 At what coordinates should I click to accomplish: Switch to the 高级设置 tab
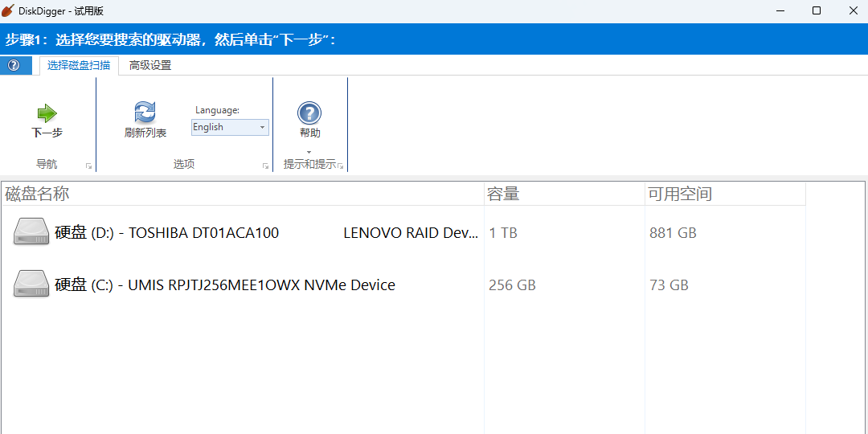tap(150, 65)
